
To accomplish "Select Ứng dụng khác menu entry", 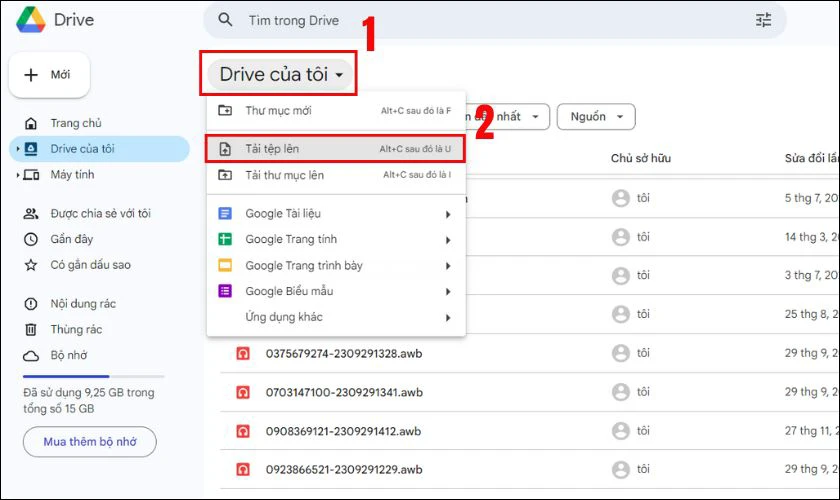I will [336, 317].
